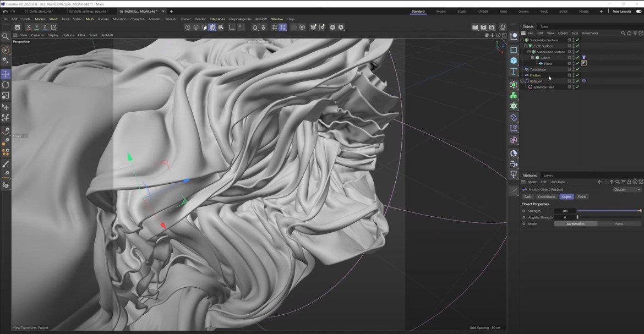Open the Coordinates attribute tab
This screenshot has height=334, width=644.
tap(547, 197)
